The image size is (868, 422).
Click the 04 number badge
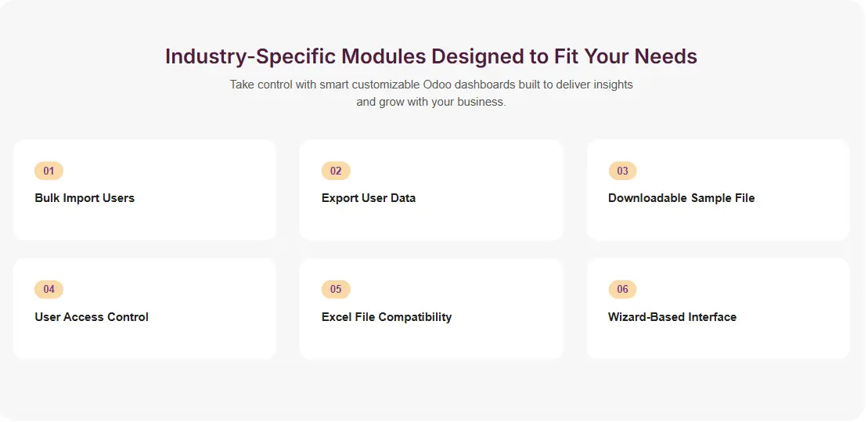pos(49,290)
